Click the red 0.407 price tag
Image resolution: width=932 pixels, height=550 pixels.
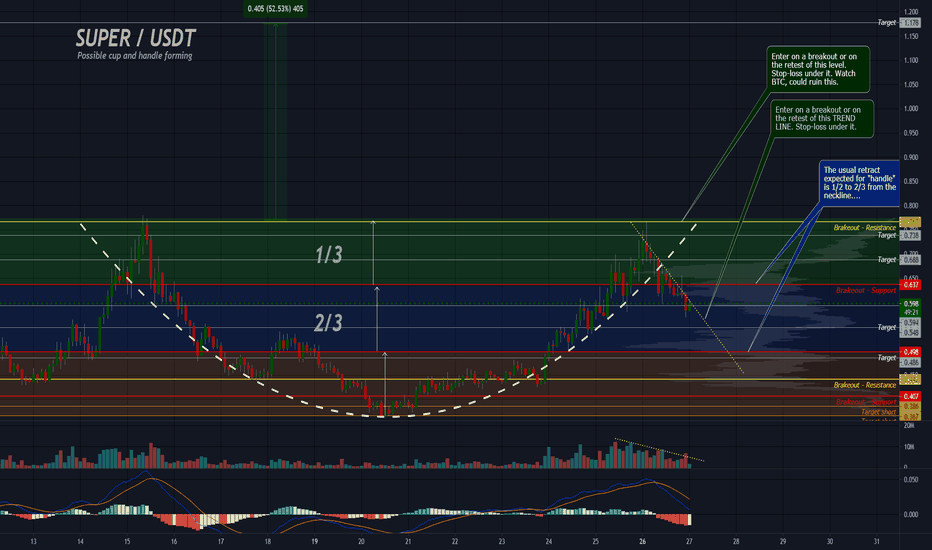click(910, 396)
